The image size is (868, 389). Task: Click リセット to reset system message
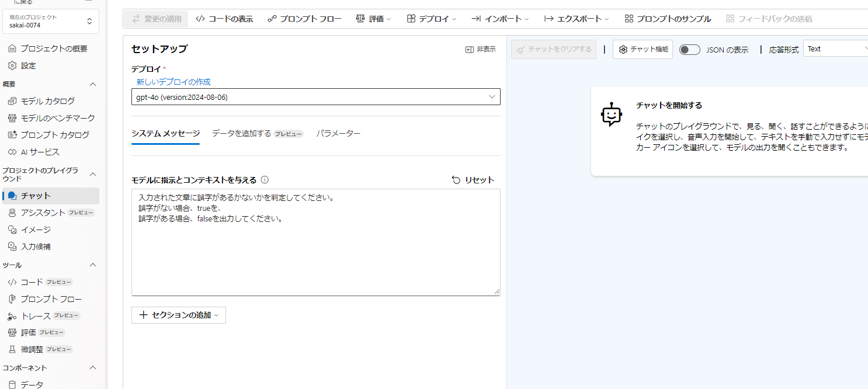(473, 180)
